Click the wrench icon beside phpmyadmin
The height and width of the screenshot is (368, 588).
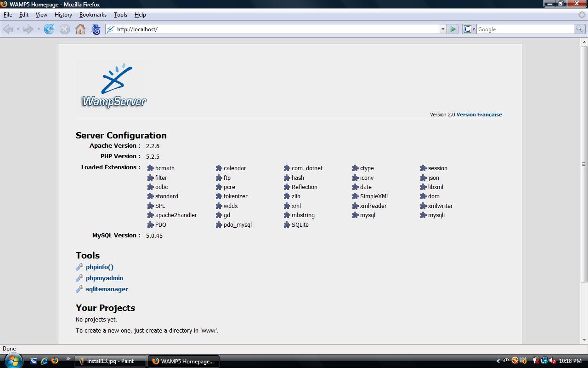click(79, 278)
